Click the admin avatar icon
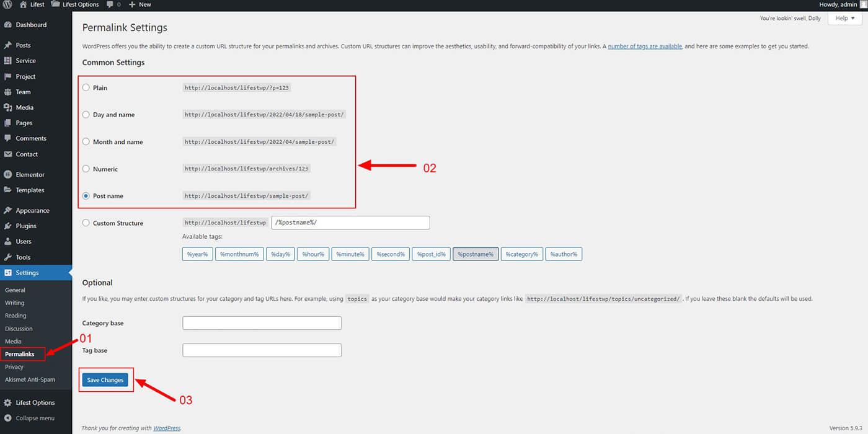The height and width of the screenshot is (434, 868). point(863,4)
